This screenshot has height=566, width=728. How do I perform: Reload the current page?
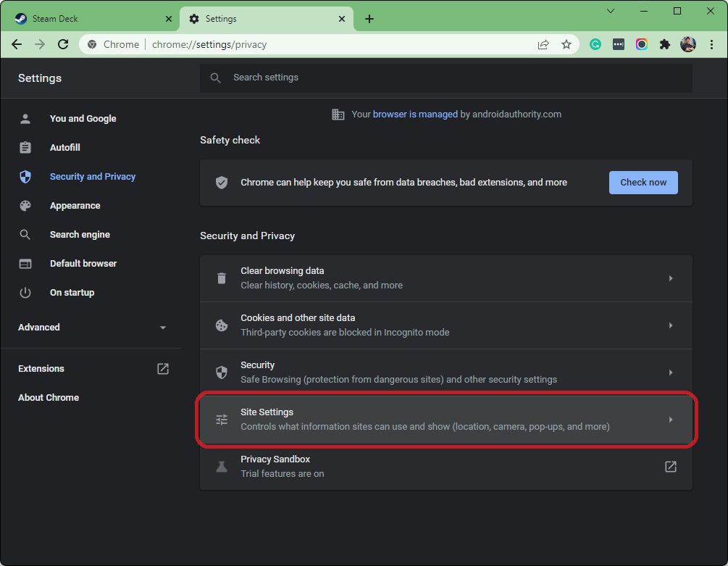pyautogui.click(x=63, y=45)
